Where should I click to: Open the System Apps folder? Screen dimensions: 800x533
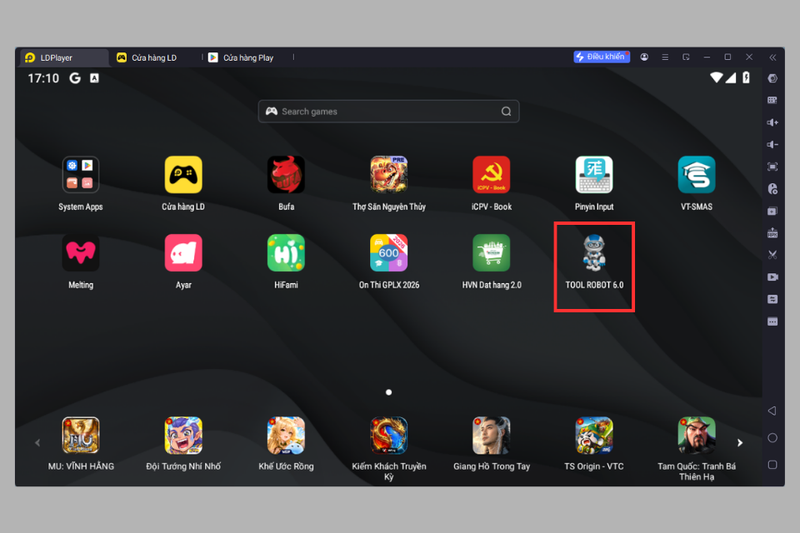click(x=81, y=175)
